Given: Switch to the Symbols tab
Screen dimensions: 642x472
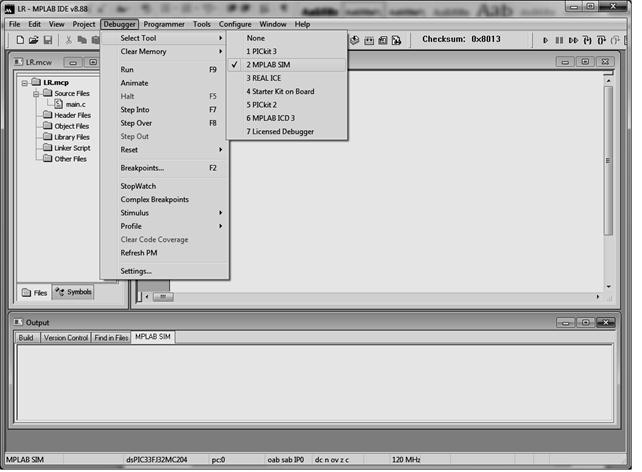Looking at the screenshot, I should coord(73,292).
